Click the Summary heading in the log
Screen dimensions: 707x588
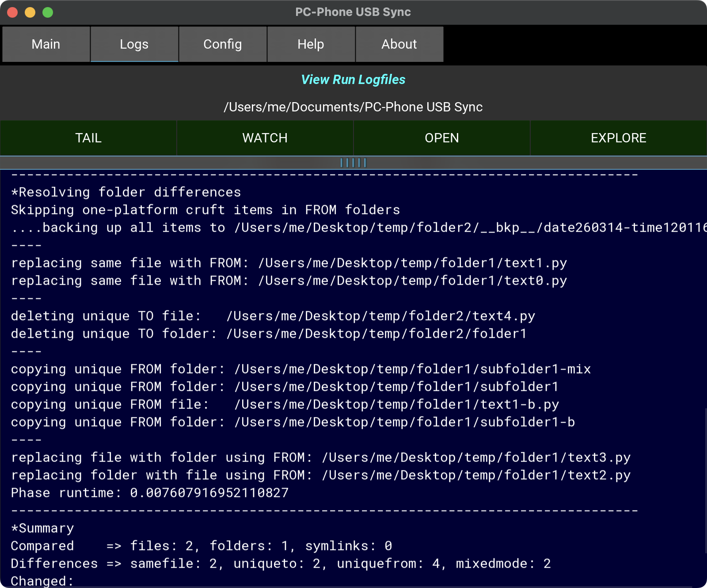click(x=42, y=528)
